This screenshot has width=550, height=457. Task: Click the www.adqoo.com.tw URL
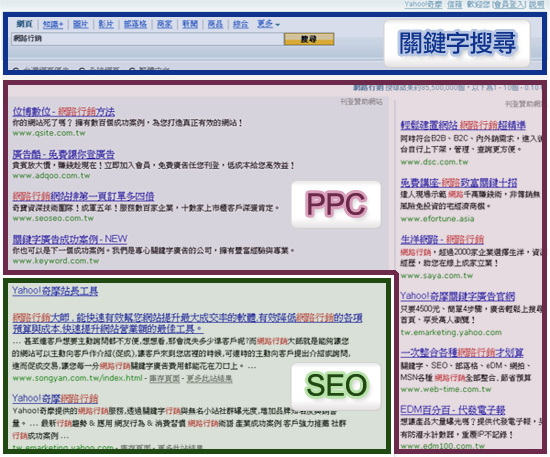pos(52,176)
